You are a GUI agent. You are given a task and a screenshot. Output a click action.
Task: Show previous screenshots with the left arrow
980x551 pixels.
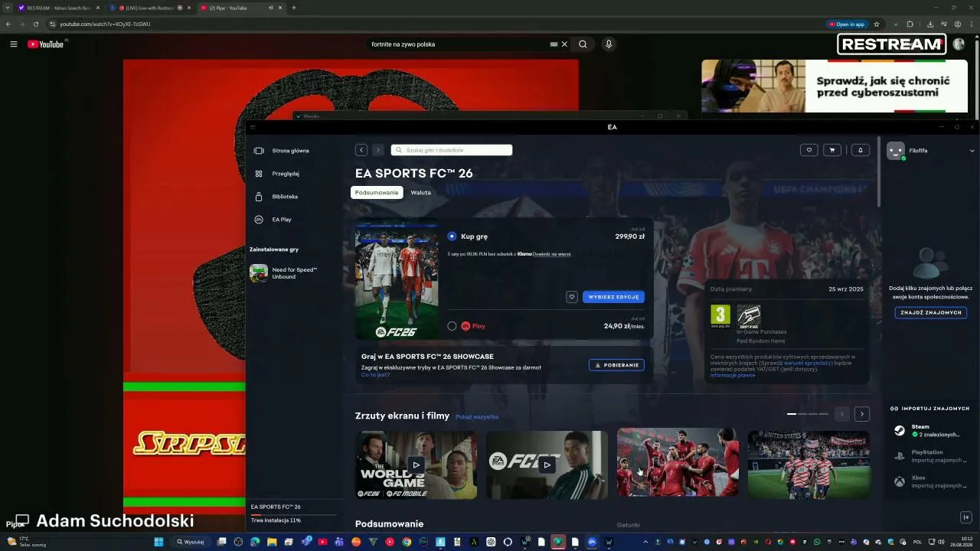pyautogui.click(x=842, y=414)
